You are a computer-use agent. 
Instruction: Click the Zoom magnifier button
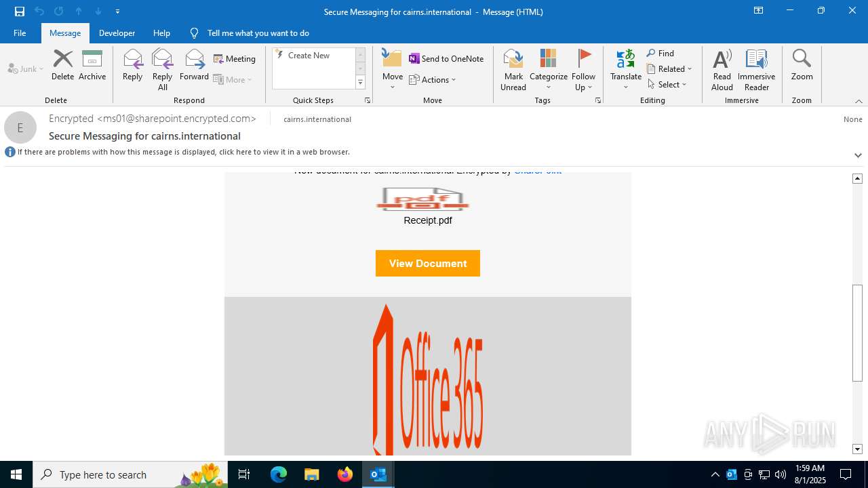[802, 65]
